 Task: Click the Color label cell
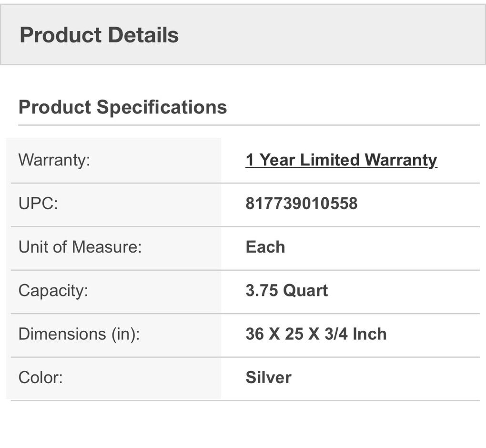pos(40,377)
